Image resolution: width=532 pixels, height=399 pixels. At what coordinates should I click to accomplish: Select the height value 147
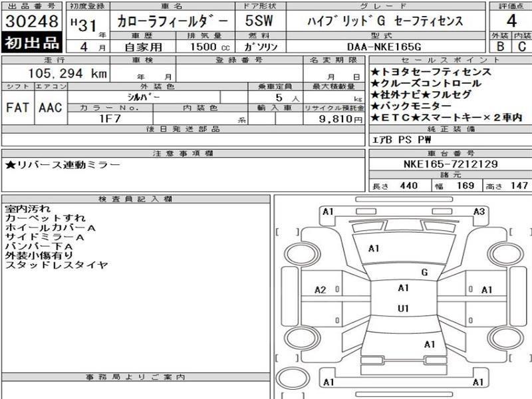(x=519, y=186)
